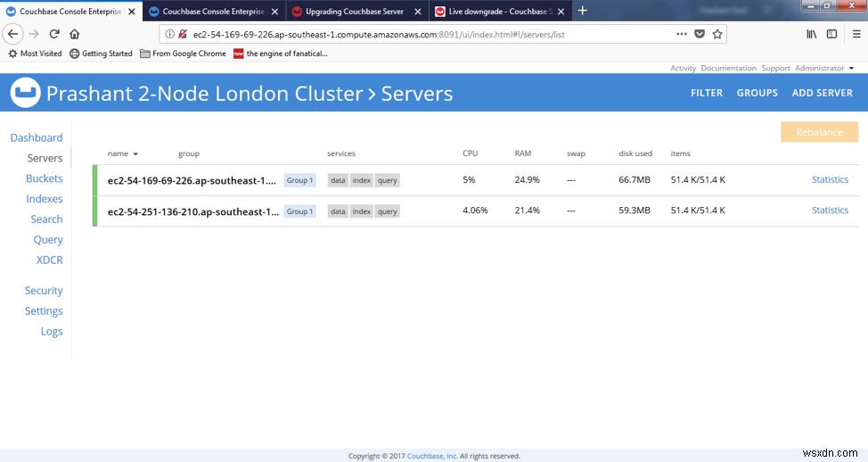Save page to Pocket icon

(x=700, y=35)
